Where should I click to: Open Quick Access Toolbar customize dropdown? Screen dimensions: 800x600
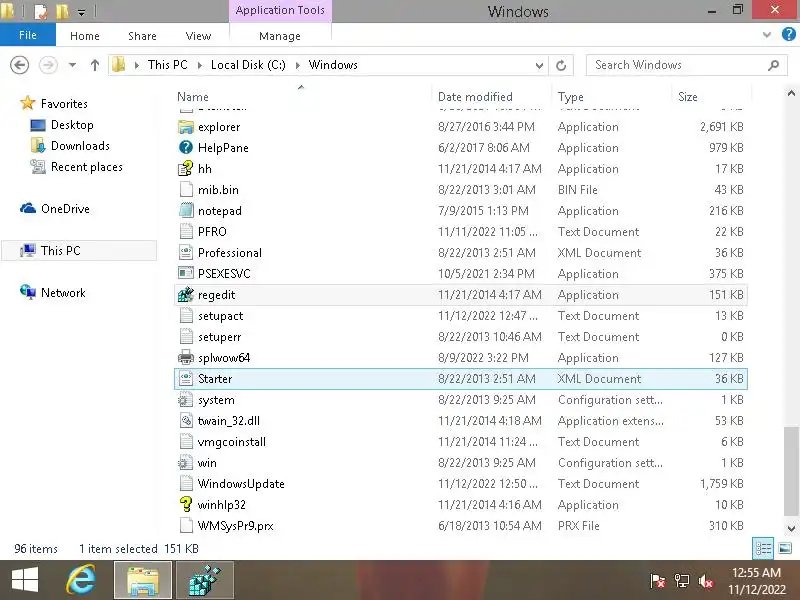[x=81, y=12]
